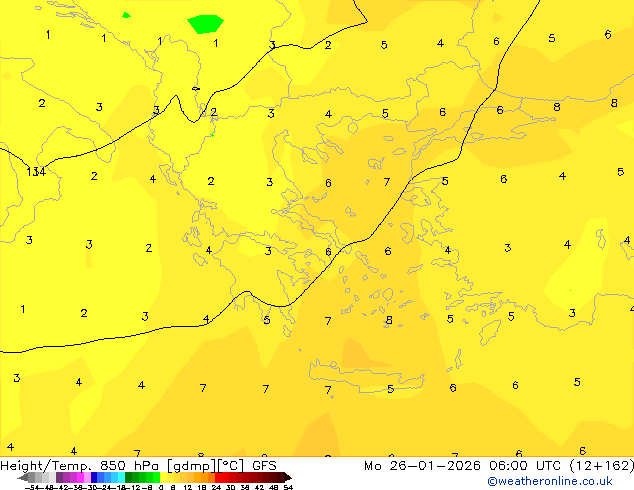Screen dimensions: 634x490
Task: Click the large green cold patch on the map
Action: pos(205,24)
